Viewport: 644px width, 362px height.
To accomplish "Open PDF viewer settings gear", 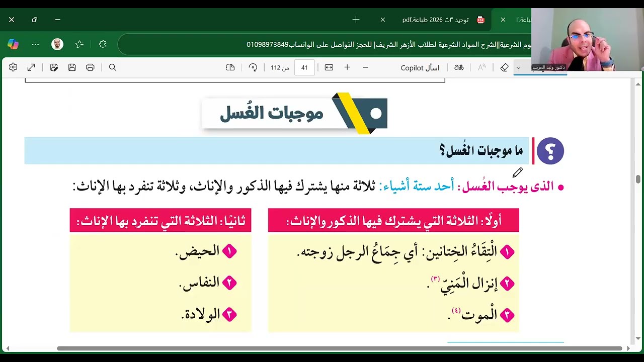I will (x=13, y=67).
